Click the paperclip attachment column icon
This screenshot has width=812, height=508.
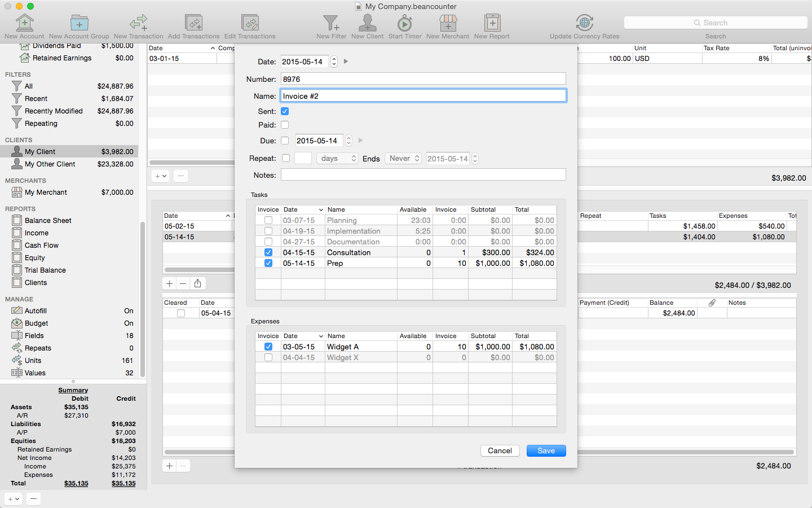click(712, 303)
